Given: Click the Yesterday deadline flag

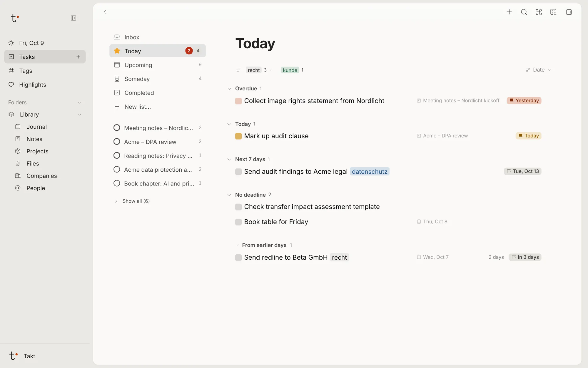Looking at the screenshot, I should 524,101.
